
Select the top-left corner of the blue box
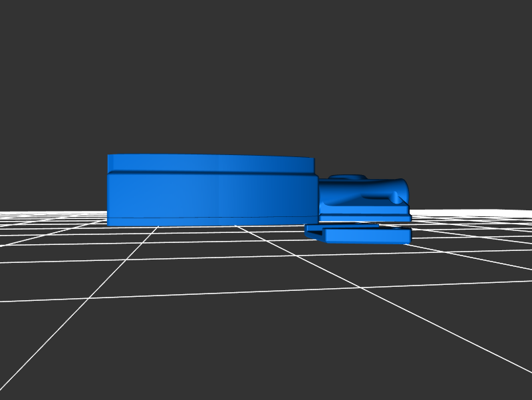point(110,158)
